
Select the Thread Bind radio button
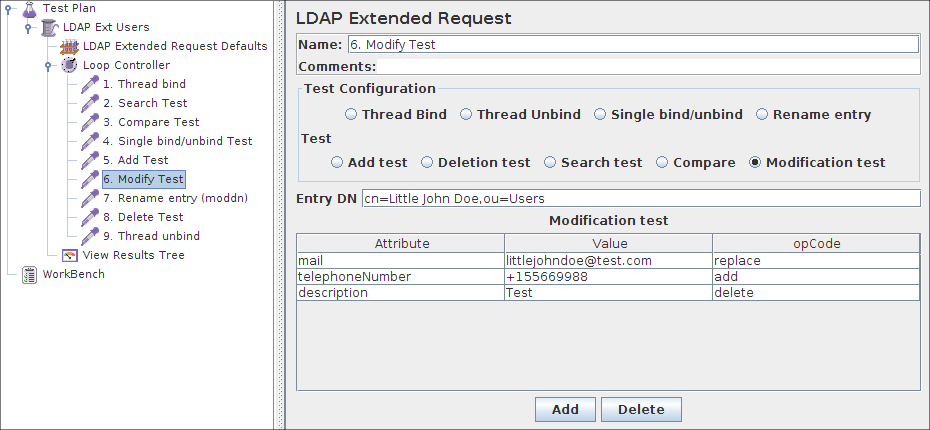tap(351, 115)
